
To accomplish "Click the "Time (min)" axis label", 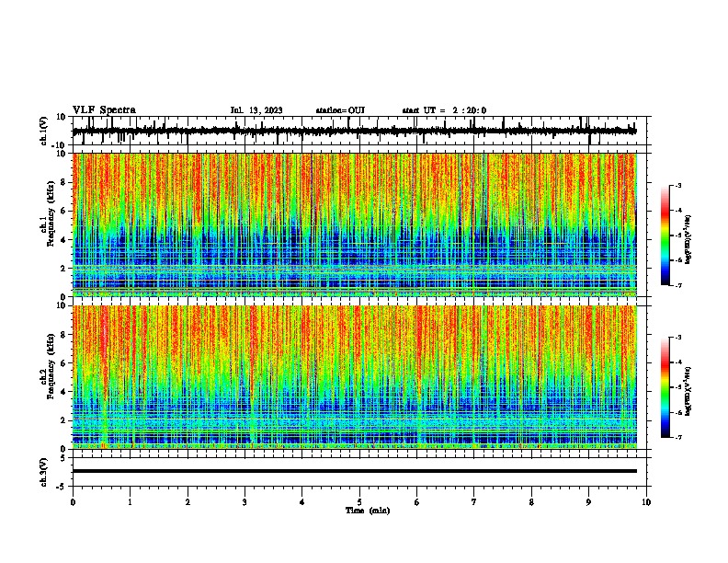I will (368, 511).
